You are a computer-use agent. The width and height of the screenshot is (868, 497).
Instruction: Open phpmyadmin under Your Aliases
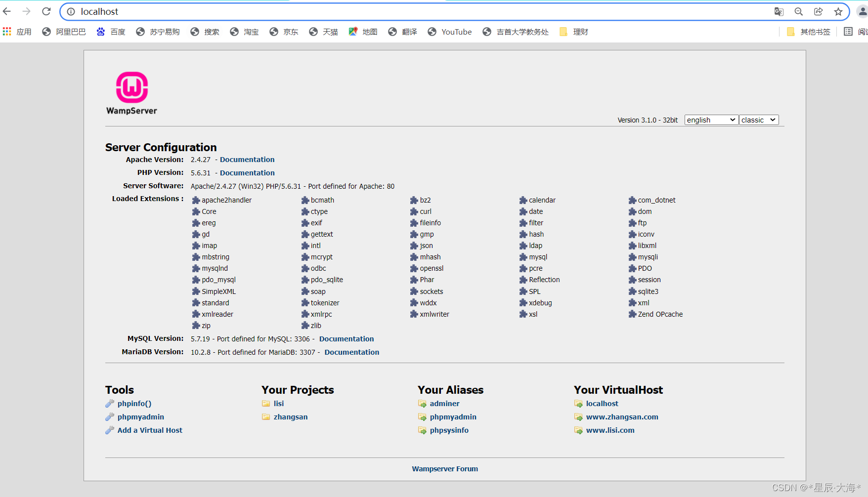click(x=453, y=417)
